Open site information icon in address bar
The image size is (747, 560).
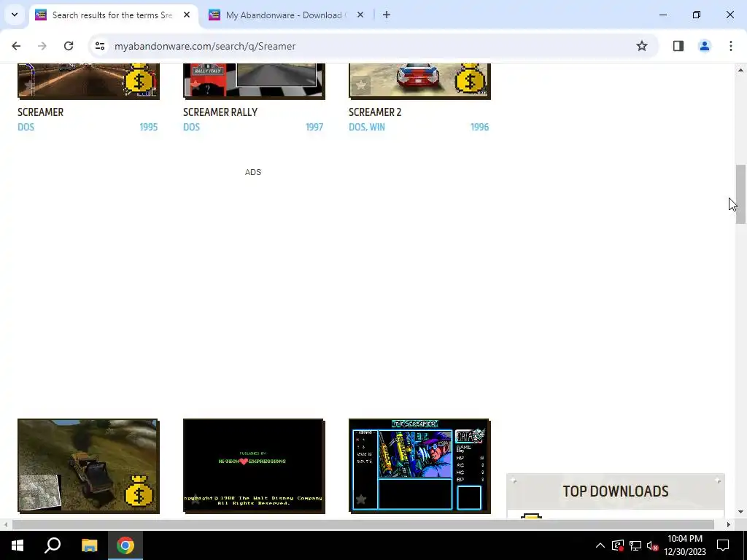99,46
